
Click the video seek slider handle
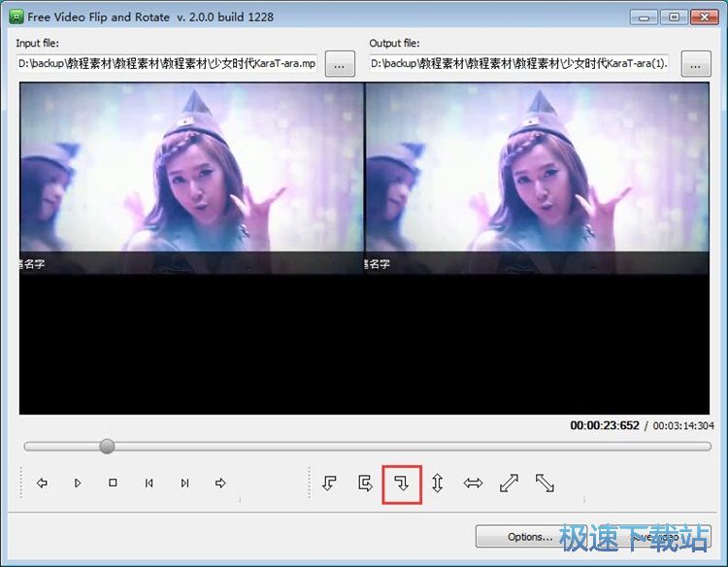point(107,446)
